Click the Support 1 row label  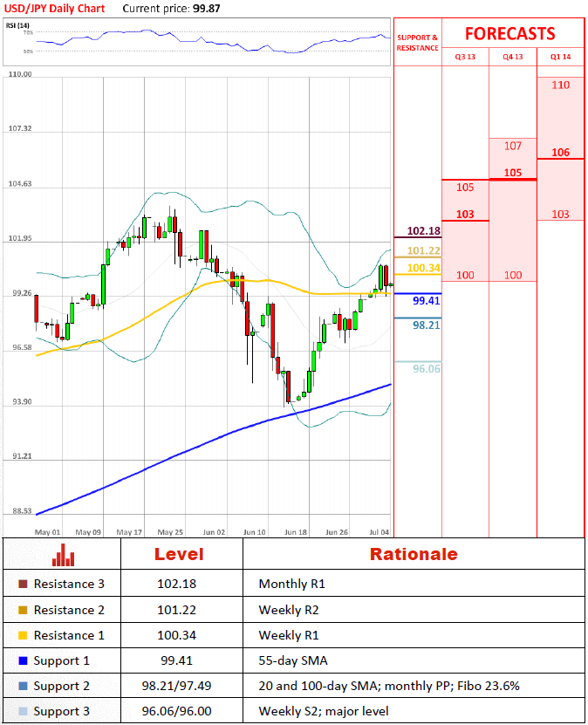coord(61,660)
